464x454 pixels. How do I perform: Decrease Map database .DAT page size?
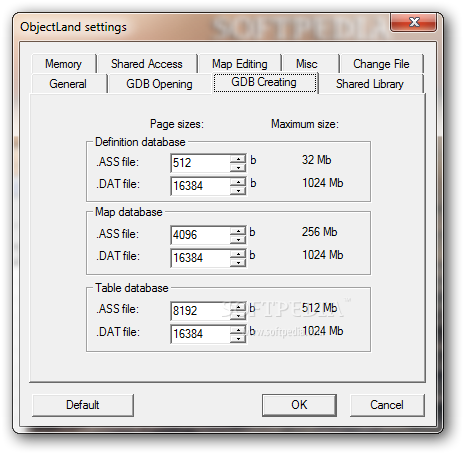pyautogui.click(x=238, y=263)
